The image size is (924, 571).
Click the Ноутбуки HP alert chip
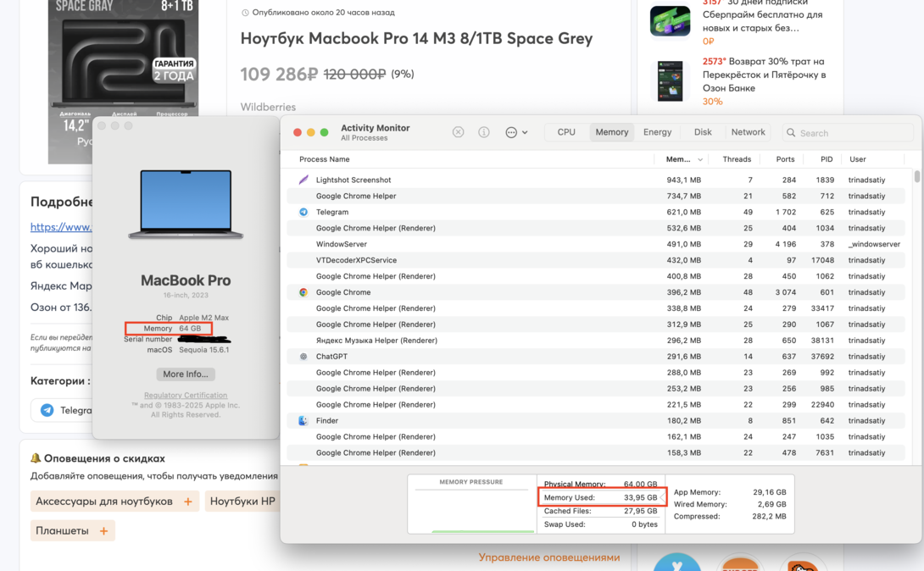click(242, 501)
